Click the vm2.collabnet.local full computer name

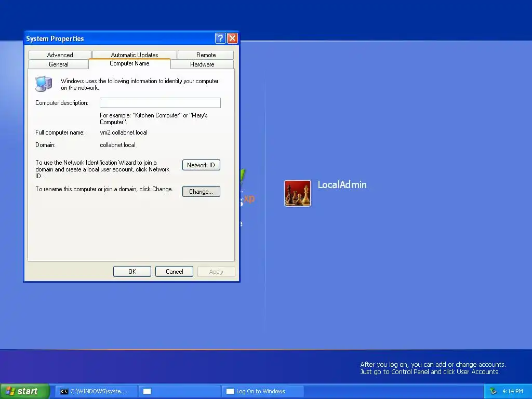pyautogui.click(x=124, y=132)
